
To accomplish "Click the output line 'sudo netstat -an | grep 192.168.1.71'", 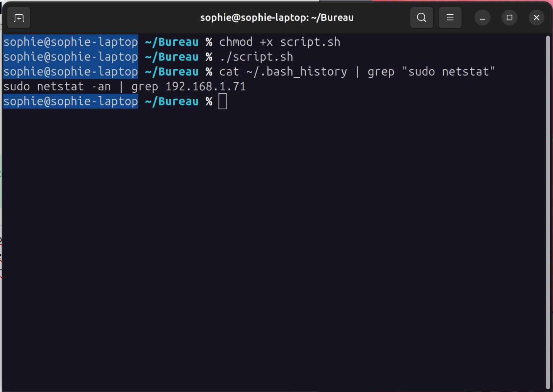I will point(124,86).
